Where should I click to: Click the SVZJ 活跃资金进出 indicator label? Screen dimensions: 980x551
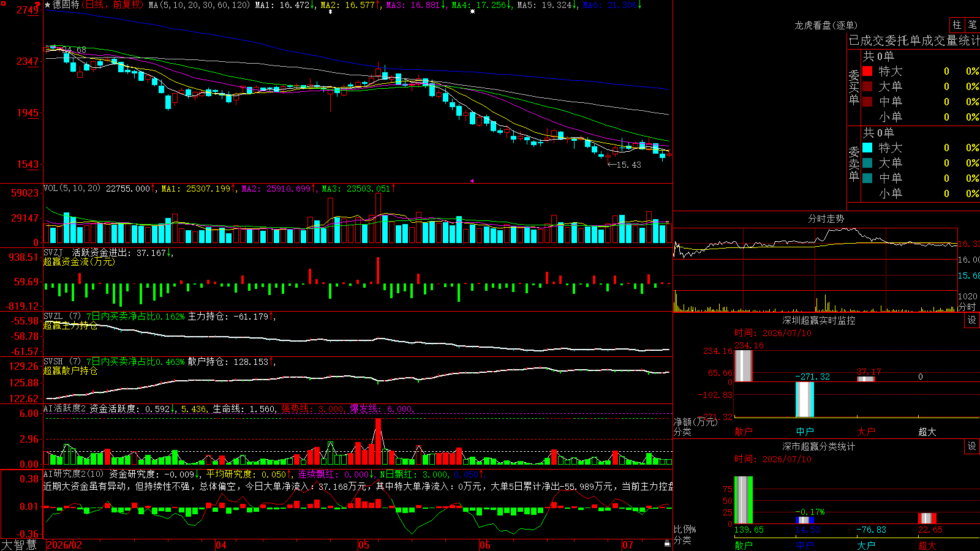(108, 252)
